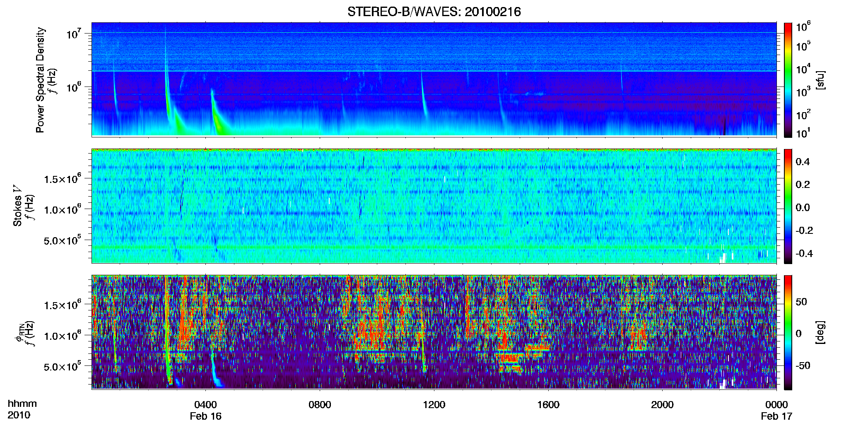Click the 0400 time axis label
Image resolution: width=868 pixels, height=447 pixels.
[x=206, y=405]
